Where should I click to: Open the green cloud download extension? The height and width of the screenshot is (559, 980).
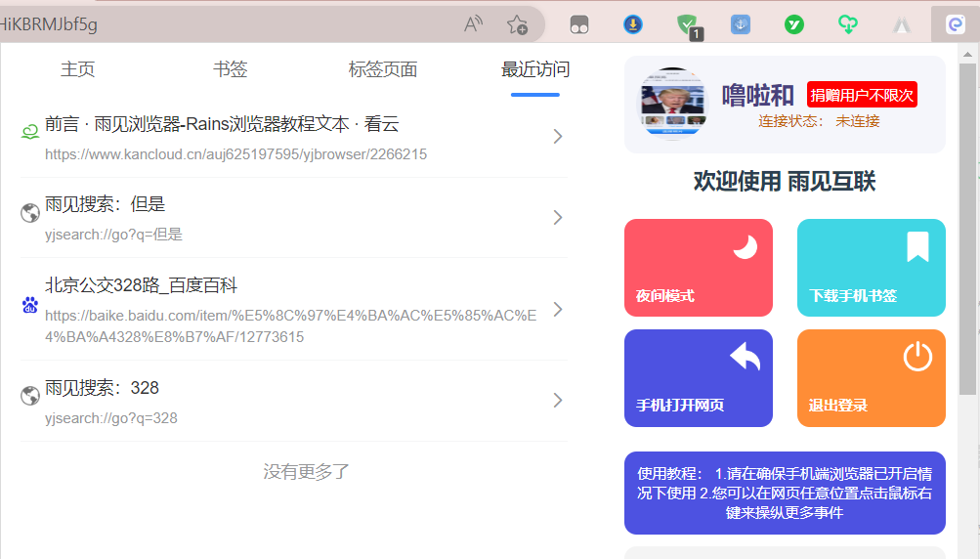pyautogui.click(x=848, y=24)
